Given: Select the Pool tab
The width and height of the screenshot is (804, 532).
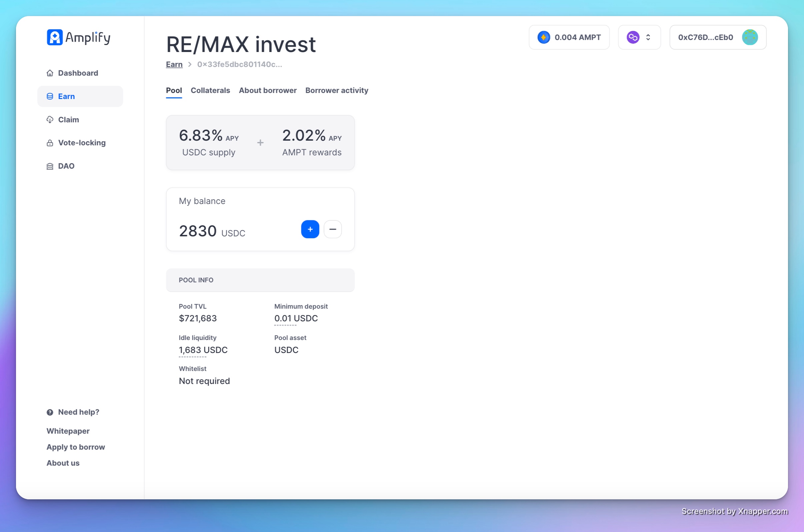Looking at the screenshot, I should pyautogui.click(x=174, y=91).
